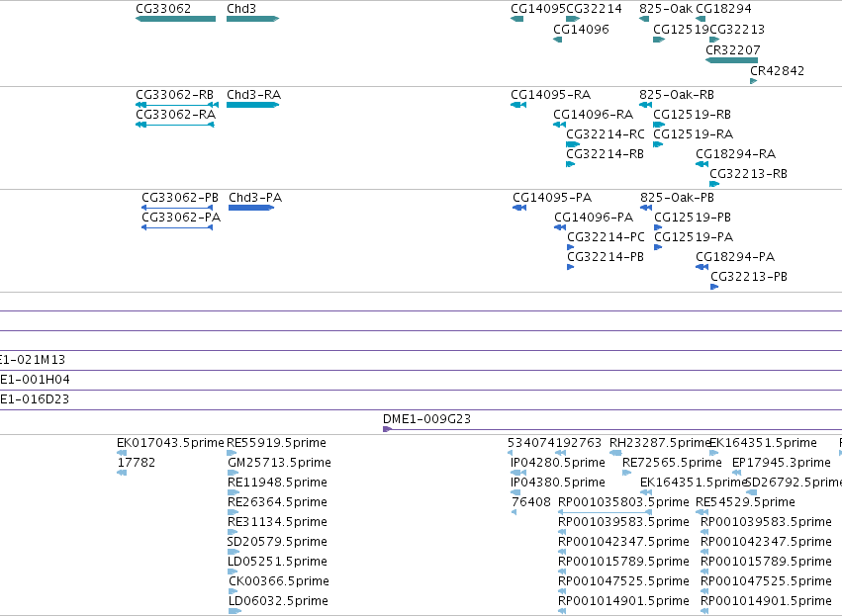Select the CG32214-RC transcript
This screenshot has width=842, height=616.
pyautogui.click(x=573, y=144)
